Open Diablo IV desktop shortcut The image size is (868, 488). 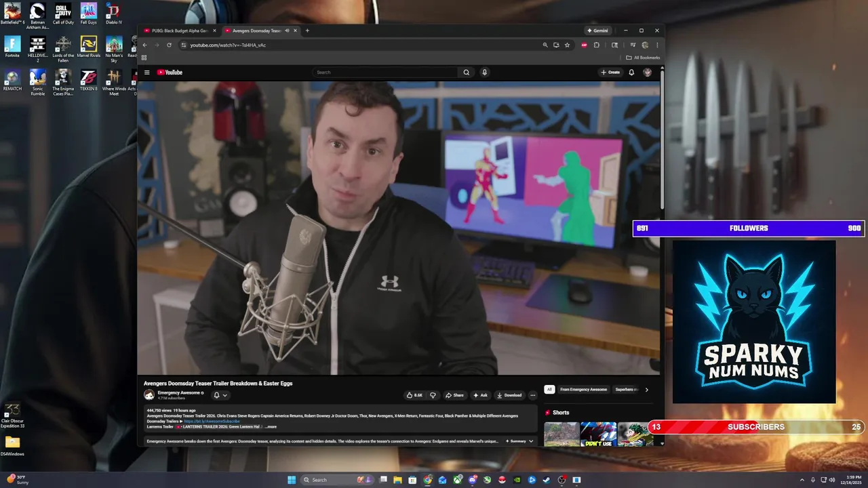pyautogui.click(x=114, y=14)
